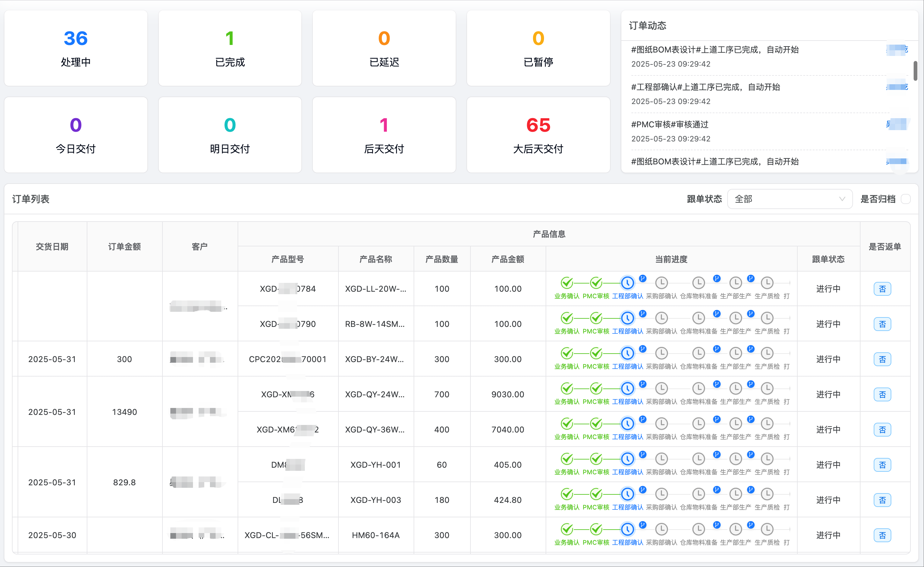
Task: Click the #工程部确认#上道工序已完成 activity entry
Action: 769,94
